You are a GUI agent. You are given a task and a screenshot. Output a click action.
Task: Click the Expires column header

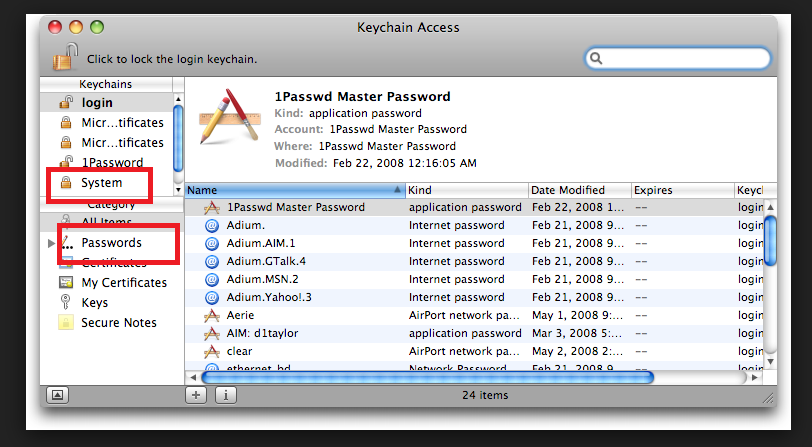[683, 190]
